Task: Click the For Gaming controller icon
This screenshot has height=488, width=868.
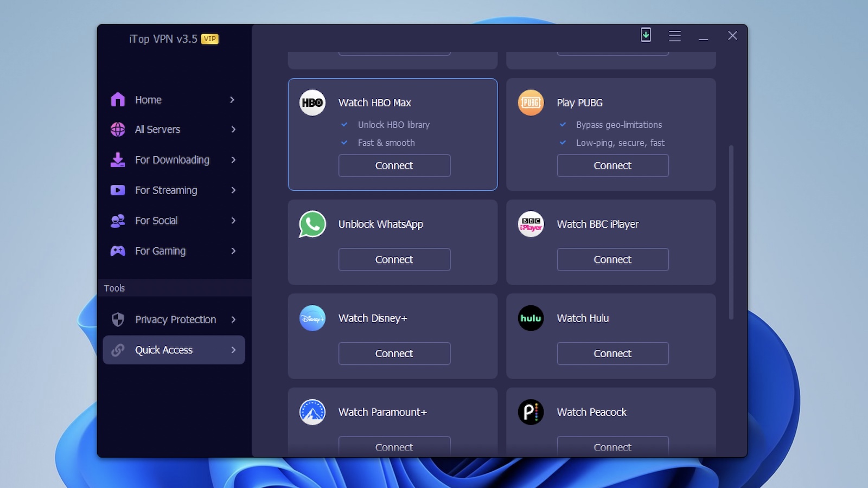Action: coord(117,251)
